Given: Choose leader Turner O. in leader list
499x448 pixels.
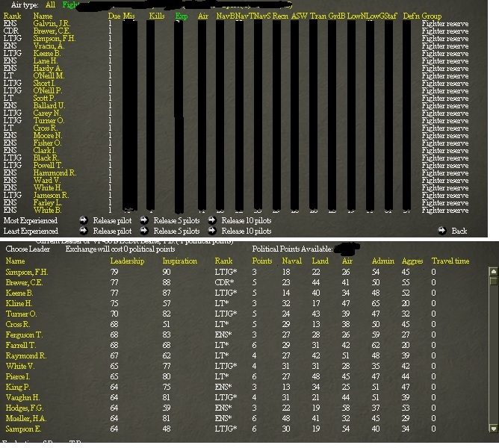Looking at the screenshot, I should (22, 314).
